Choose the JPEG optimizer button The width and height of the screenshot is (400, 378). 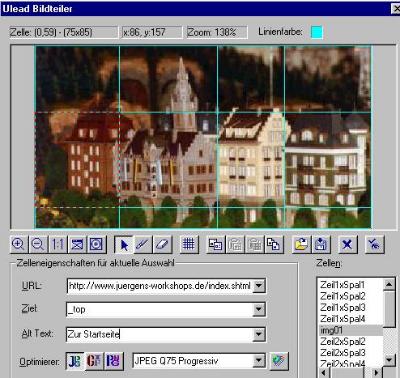pyautogui.click(x=75, y=361)
